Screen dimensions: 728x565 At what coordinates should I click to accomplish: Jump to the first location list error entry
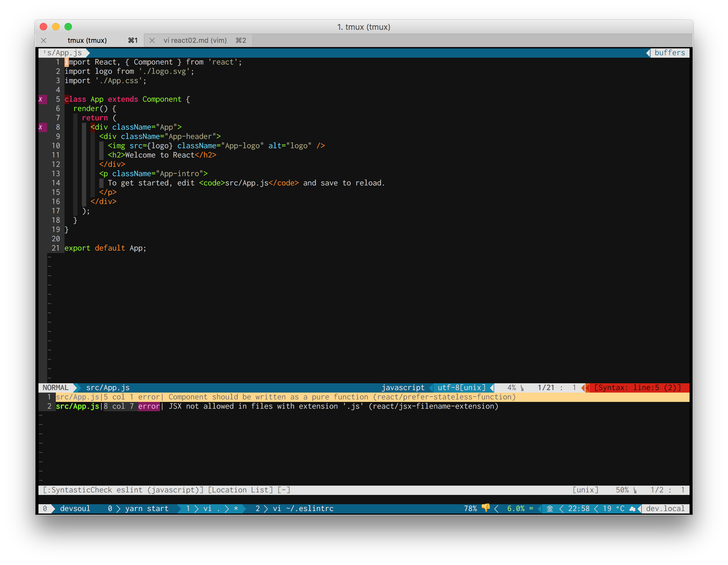pos(285,397)
